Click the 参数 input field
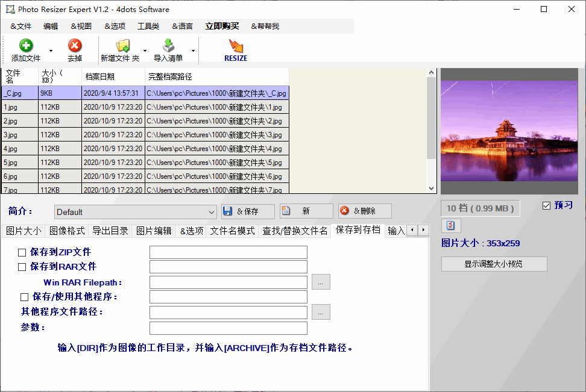The image size is (586, 392). [228, 328]
